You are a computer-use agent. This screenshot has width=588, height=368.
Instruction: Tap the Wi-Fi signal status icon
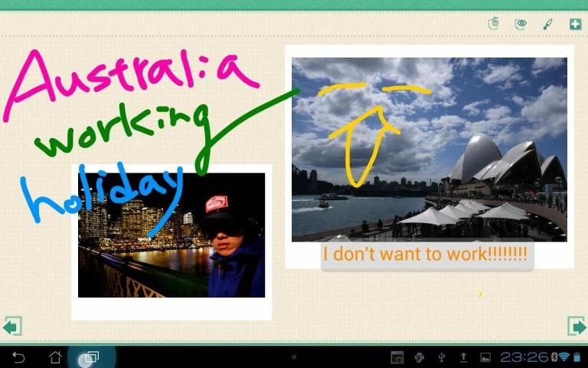pyautogui.click(x=564, y=357)
